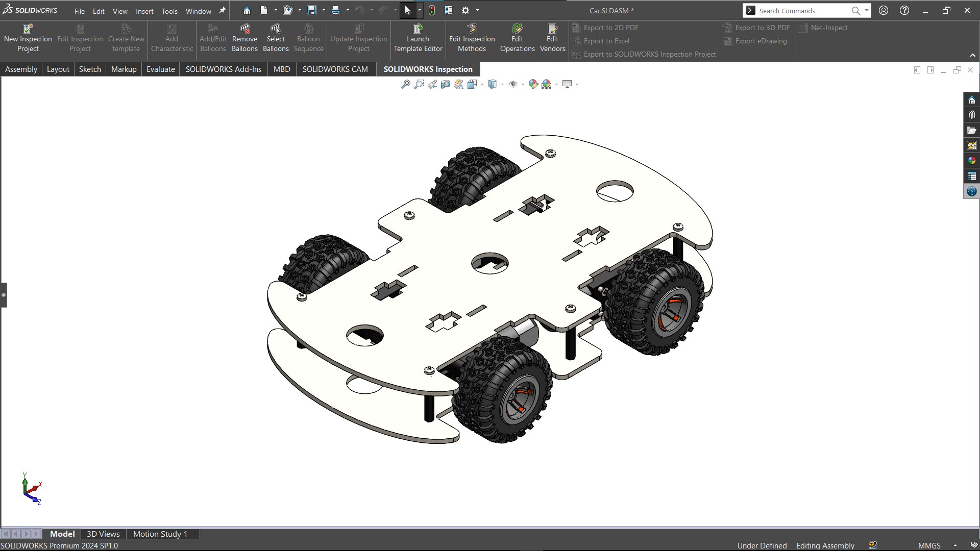Screen dimensions: 980x551
Task: Open the Help question mark
Action: (904, 10)
